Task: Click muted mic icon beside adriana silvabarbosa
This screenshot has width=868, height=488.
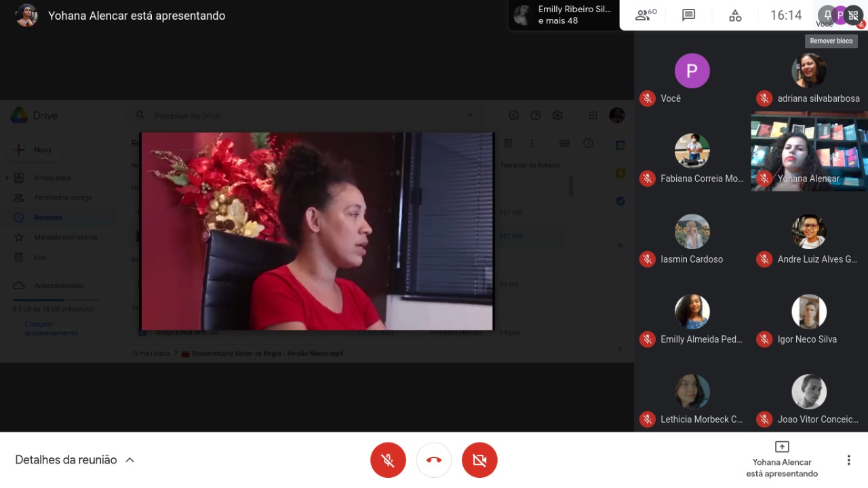Action: (764, 98)
